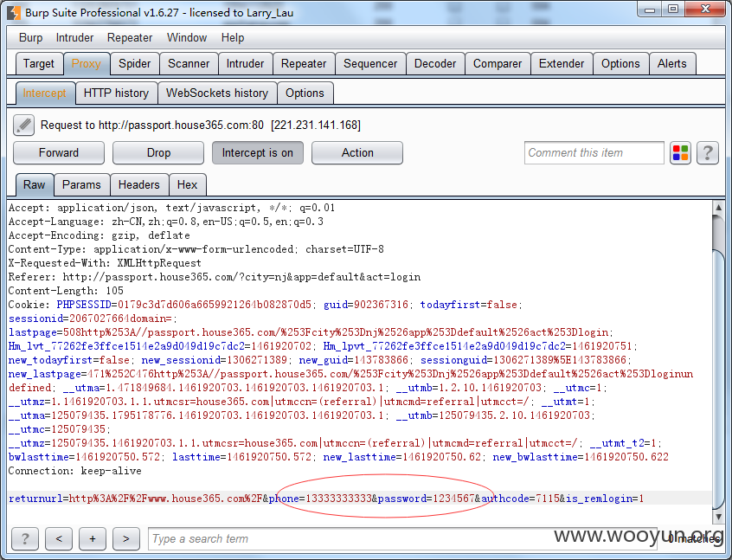Drop the intercepted request
The width and height of the screenshot is (732, 560).
coord(158,152)
